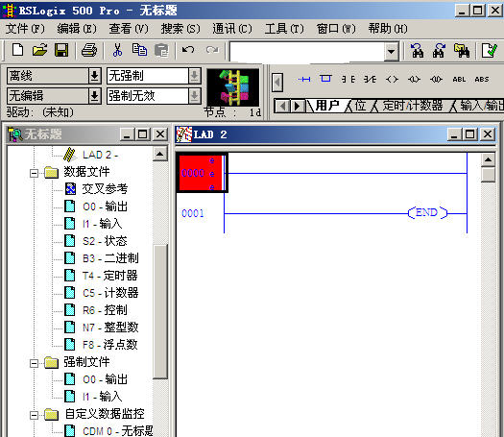Open the 无编辑 edits dropdown arrow
This screenshot has height=437, width=504.
(94, 96)
